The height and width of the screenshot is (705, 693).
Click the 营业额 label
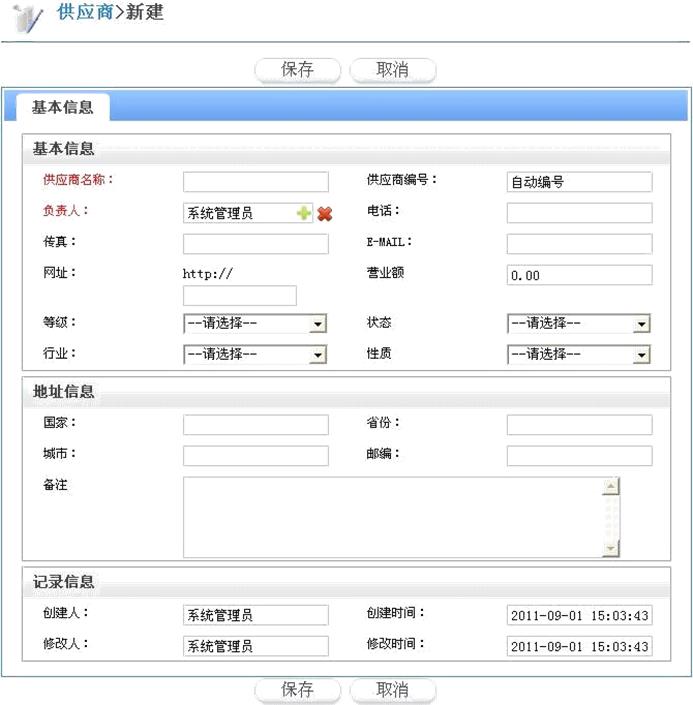(385, 272)
